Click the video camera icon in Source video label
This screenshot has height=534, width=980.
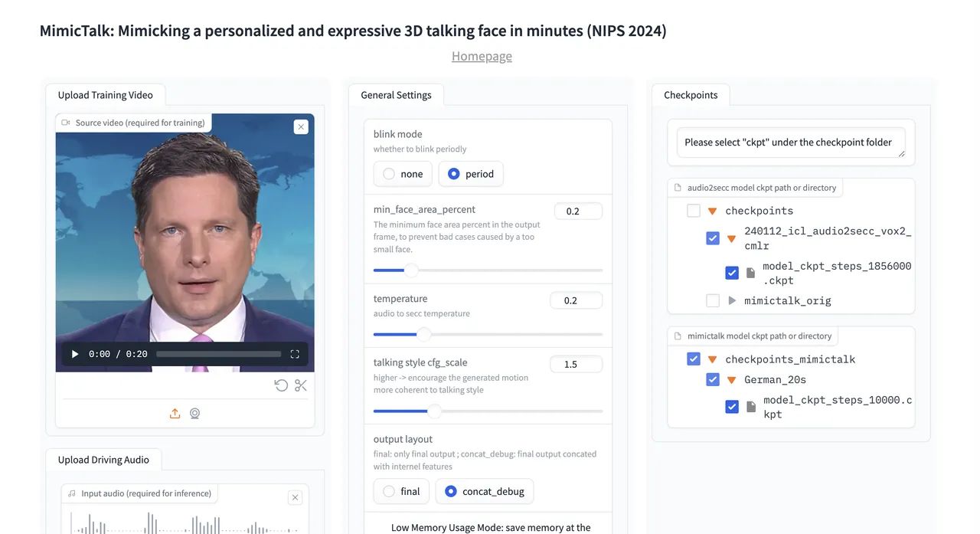point(66,123)
